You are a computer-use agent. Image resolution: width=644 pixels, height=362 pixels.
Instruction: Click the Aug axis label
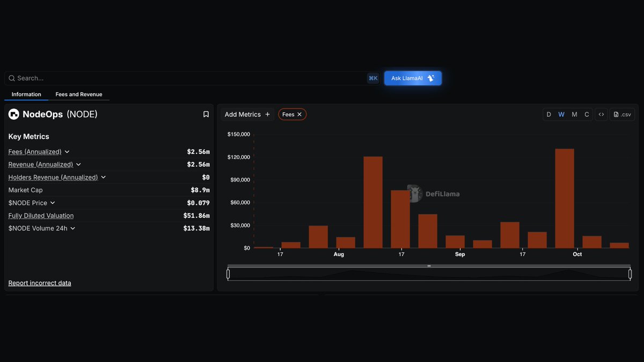(339, 254)
